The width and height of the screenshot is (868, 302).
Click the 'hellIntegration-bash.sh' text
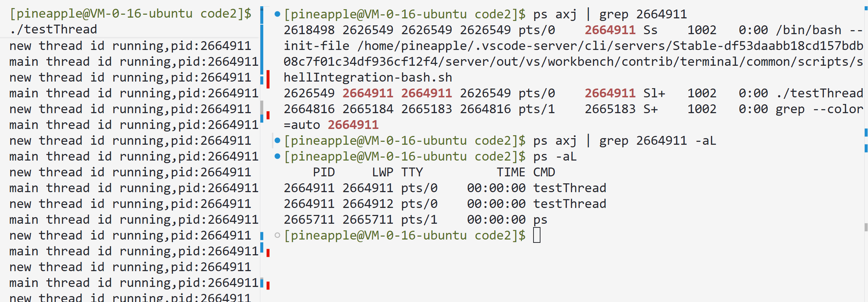coord(368,78)
